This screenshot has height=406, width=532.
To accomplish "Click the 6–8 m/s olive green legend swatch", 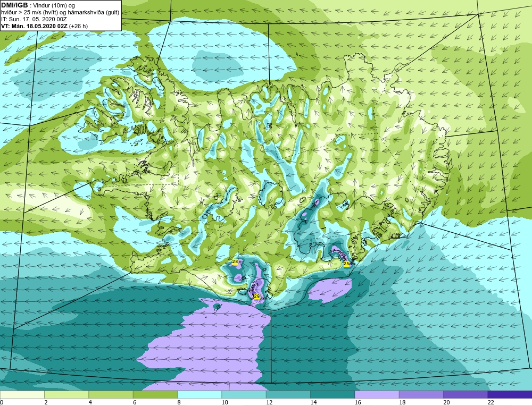I will [x=155, y=395].
